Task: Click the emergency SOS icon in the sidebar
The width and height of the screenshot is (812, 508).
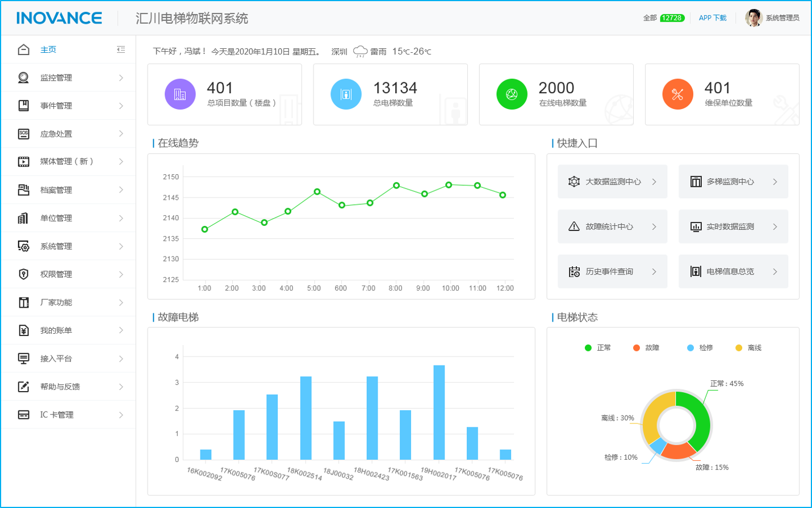Action: click(23, 134)
